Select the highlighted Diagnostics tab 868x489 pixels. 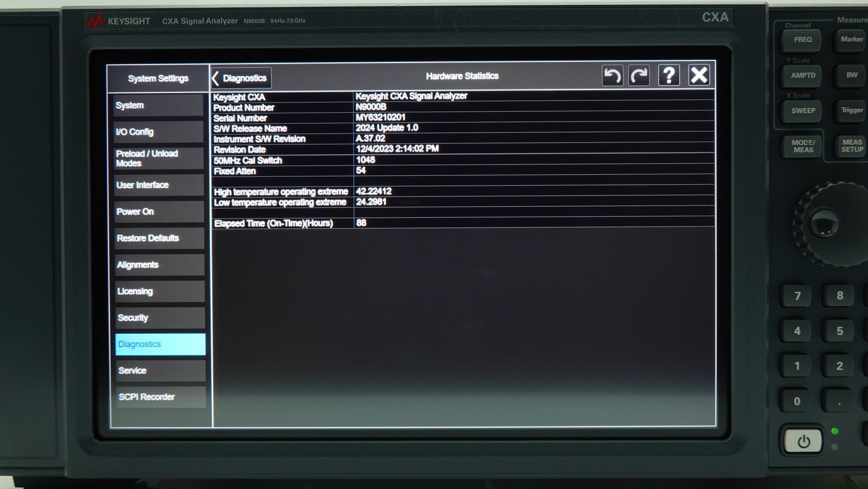[x=161, y=344]
